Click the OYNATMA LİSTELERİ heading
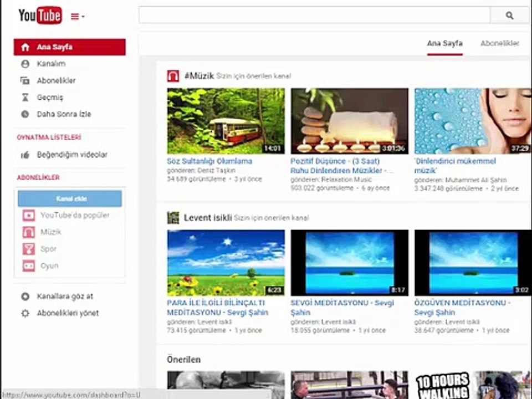 49,137
